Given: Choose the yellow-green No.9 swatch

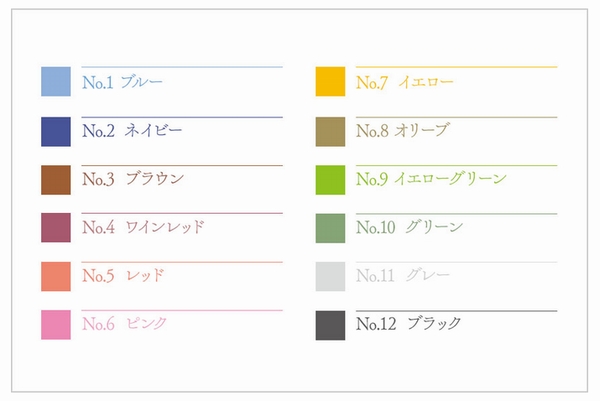Looking at the screenshot, I should pyautogui.click(x=330, y=180).
